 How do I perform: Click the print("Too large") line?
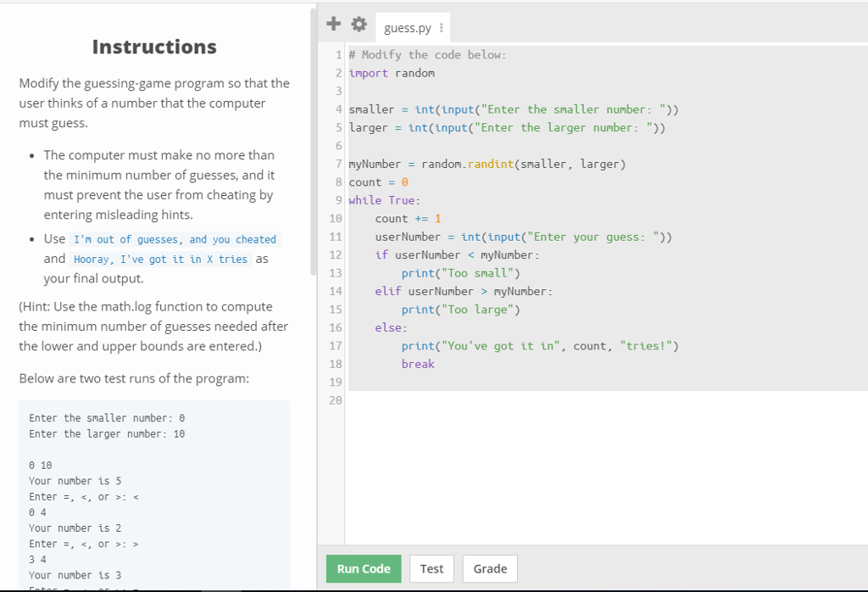460,310
